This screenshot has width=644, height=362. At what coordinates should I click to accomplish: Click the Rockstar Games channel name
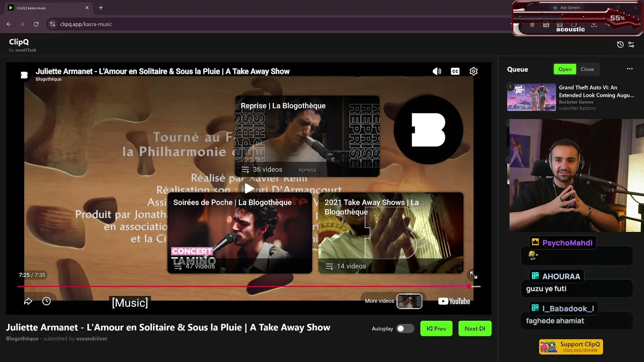point(576,102)
